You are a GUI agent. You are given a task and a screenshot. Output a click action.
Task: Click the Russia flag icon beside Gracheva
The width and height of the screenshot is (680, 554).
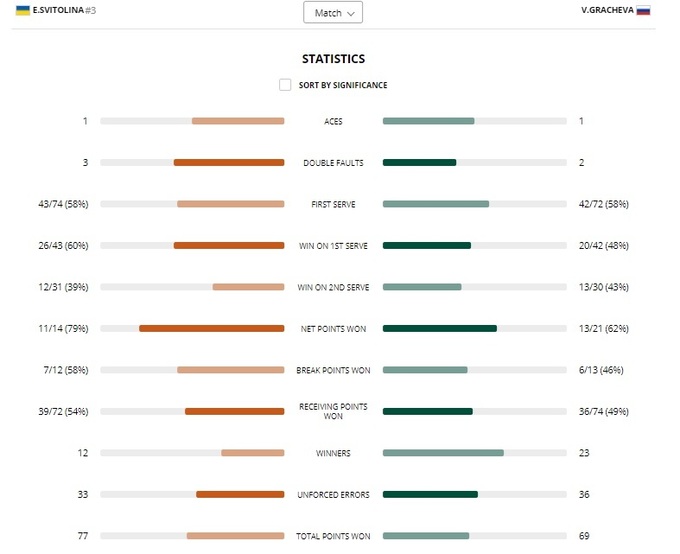coord(643,11)
